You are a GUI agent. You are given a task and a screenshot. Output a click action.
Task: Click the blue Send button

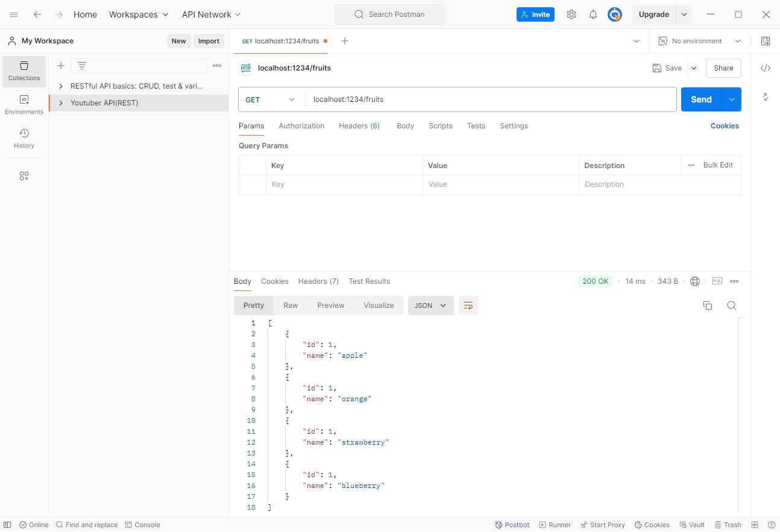[701, 99]
